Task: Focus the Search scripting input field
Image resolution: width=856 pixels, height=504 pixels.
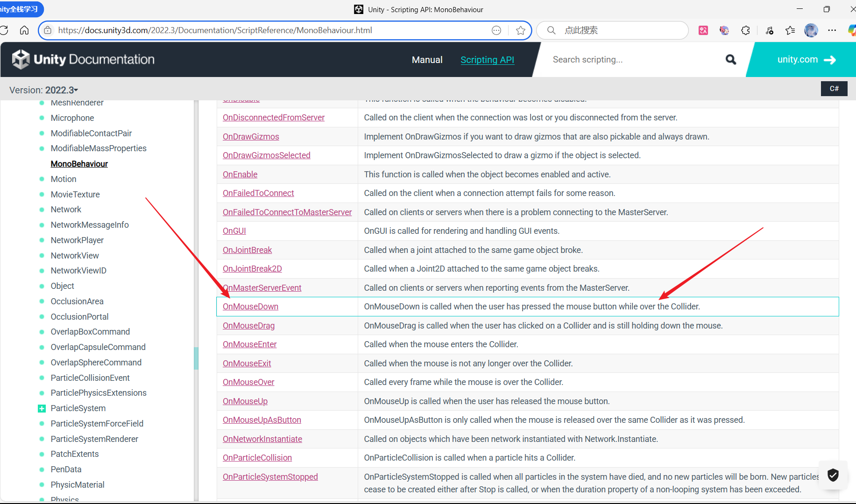Action: point(630,60)
